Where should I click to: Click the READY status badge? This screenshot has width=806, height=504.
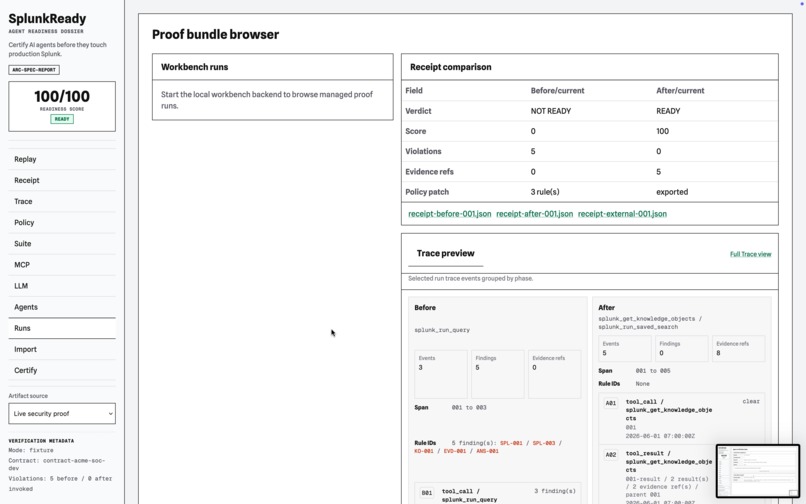pos(62,119)
